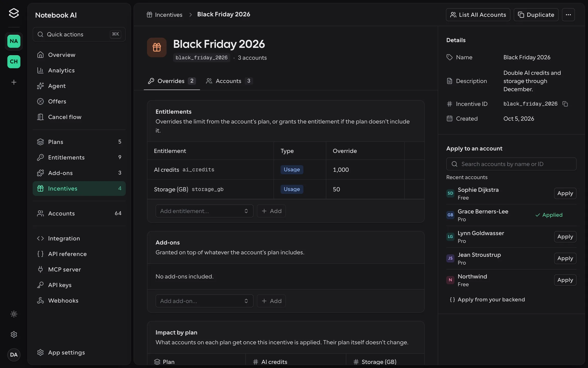The image size is (588, 368).
Task: Copy the Incentive ID black_friday_2026
Action: pos(565,104)
